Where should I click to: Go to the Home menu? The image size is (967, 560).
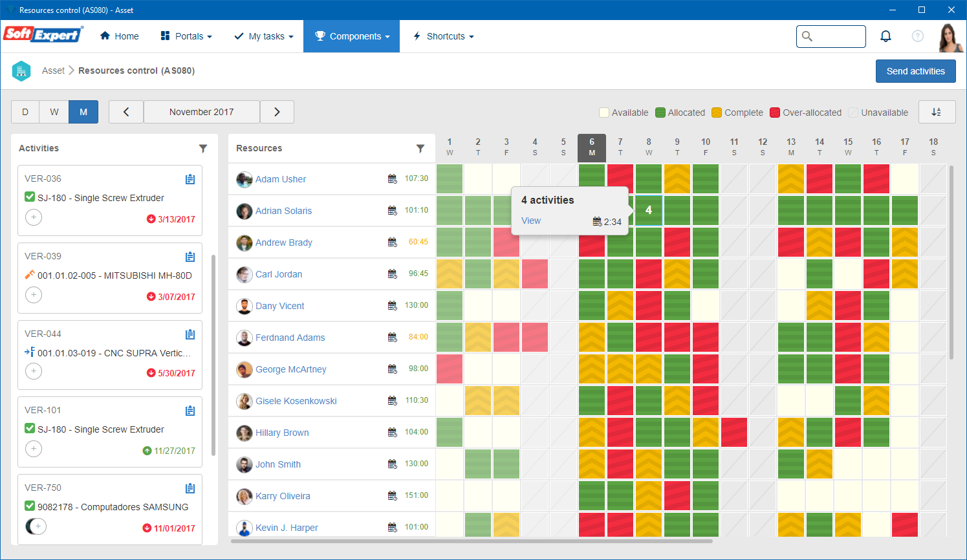(x=119, y=36)
